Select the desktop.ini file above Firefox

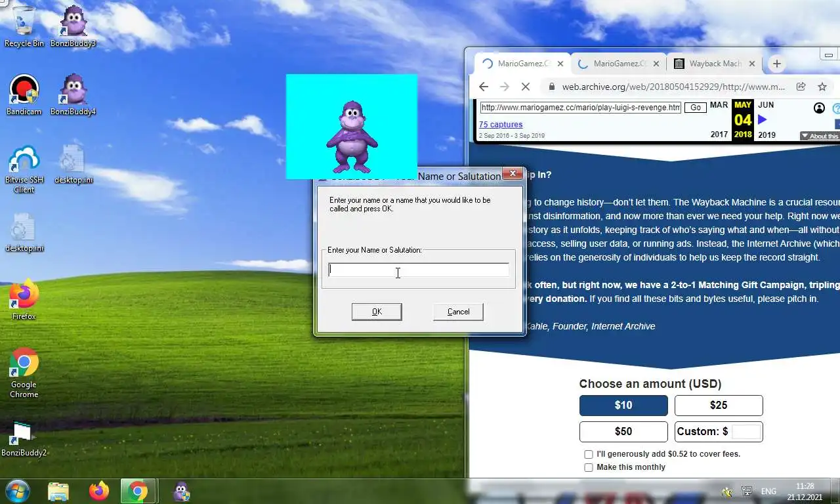tap(24, 233)
